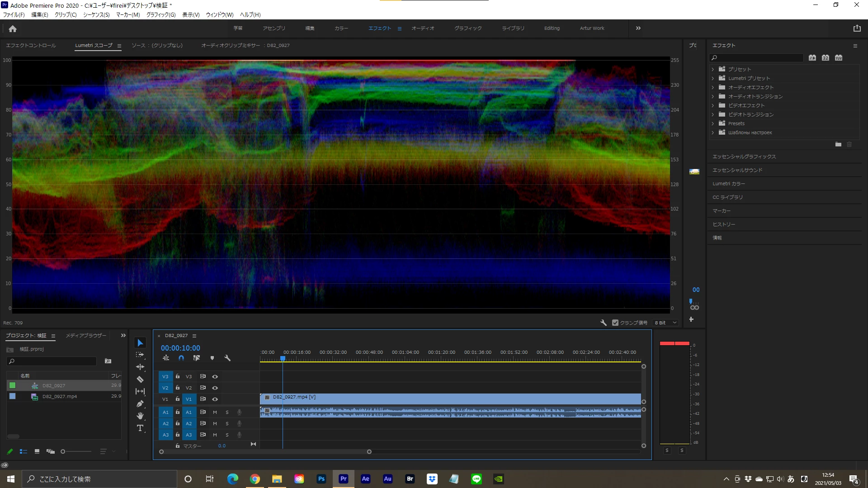Open the Lumetri カラー panel

pyautogui.click(x=729, y=183)
